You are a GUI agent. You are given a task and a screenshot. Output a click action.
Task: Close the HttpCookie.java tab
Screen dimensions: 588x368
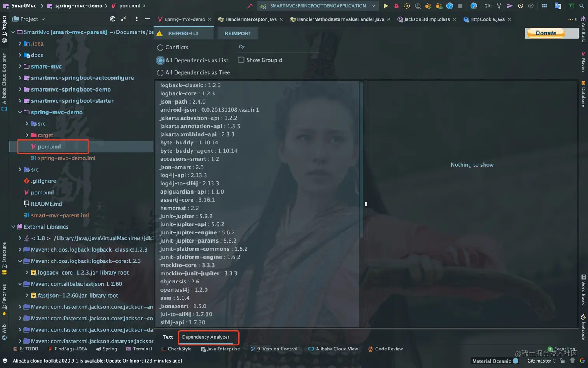(509, 19)
